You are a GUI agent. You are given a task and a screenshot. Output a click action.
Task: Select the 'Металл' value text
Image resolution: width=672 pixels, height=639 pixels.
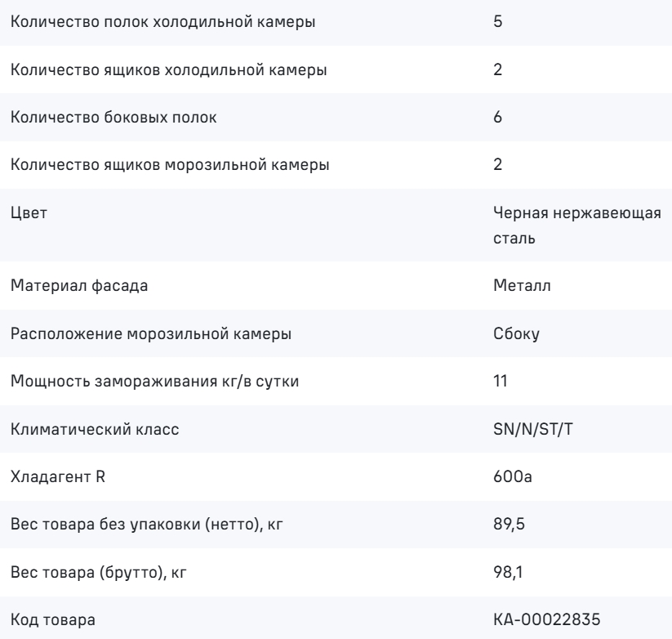point(522,286)
